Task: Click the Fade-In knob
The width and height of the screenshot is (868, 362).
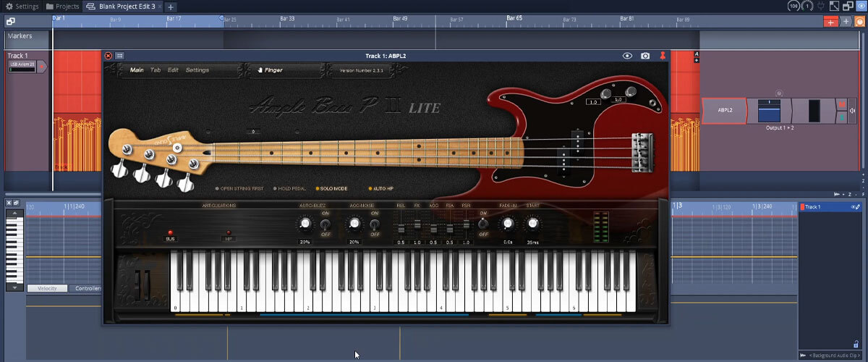Action: [508, 224]
